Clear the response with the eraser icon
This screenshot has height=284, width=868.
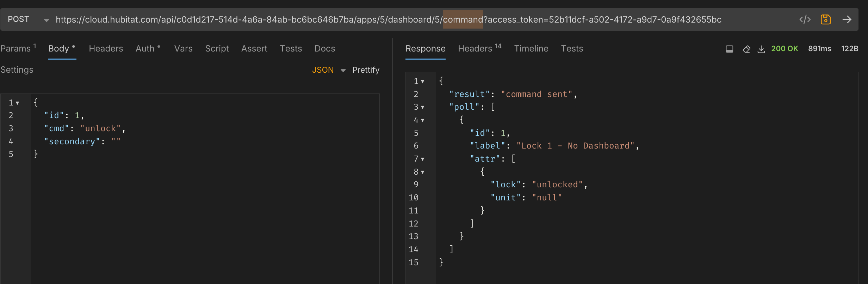(x=746, y=49)
